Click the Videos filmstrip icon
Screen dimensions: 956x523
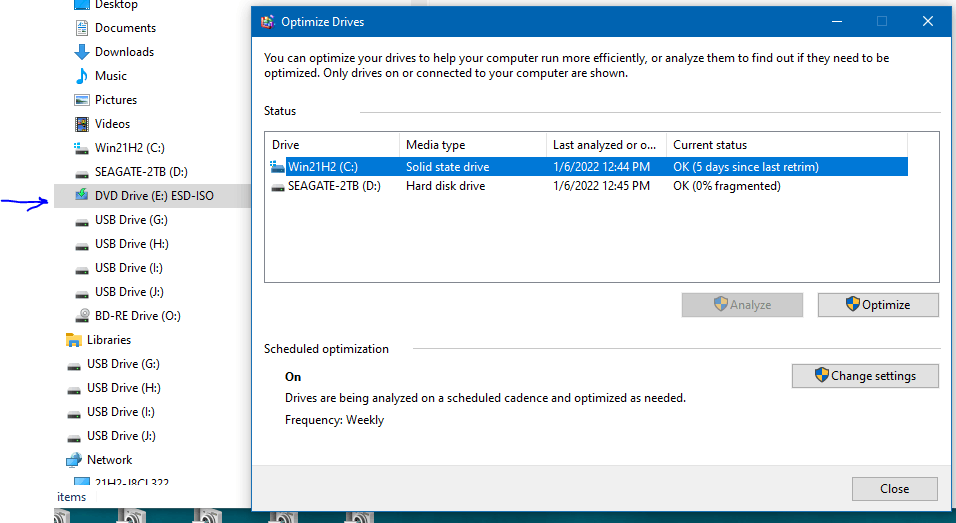click(82, 124)
